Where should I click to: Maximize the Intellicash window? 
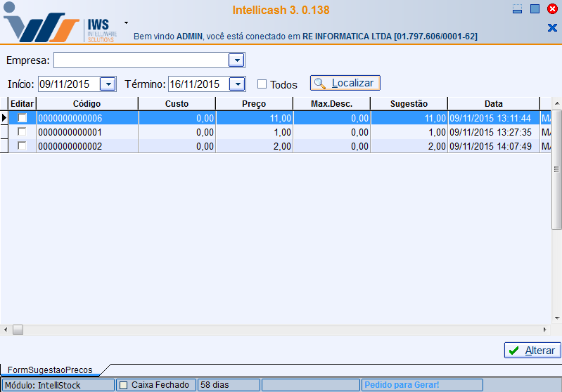(535, 9)
